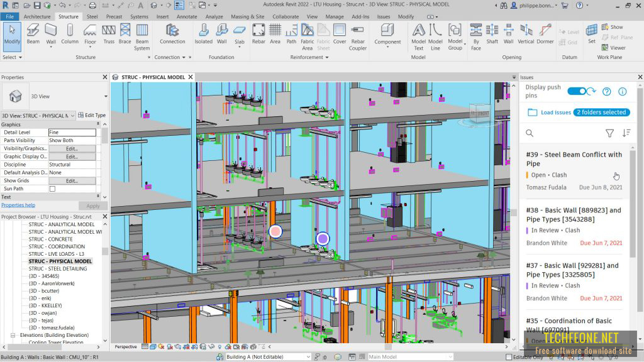
Task: Open the Main Model design option dropdown
Action: click(x=450, y=357)
